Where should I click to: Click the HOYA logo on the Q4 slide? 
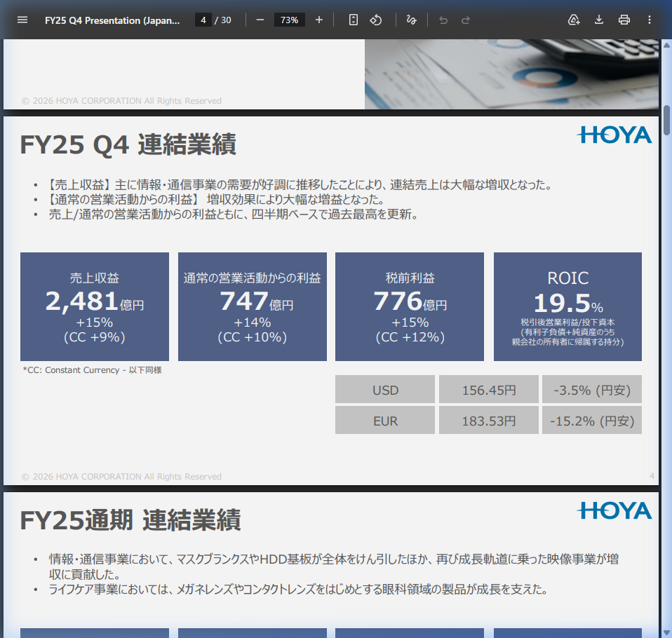click(x=614, y=135)
